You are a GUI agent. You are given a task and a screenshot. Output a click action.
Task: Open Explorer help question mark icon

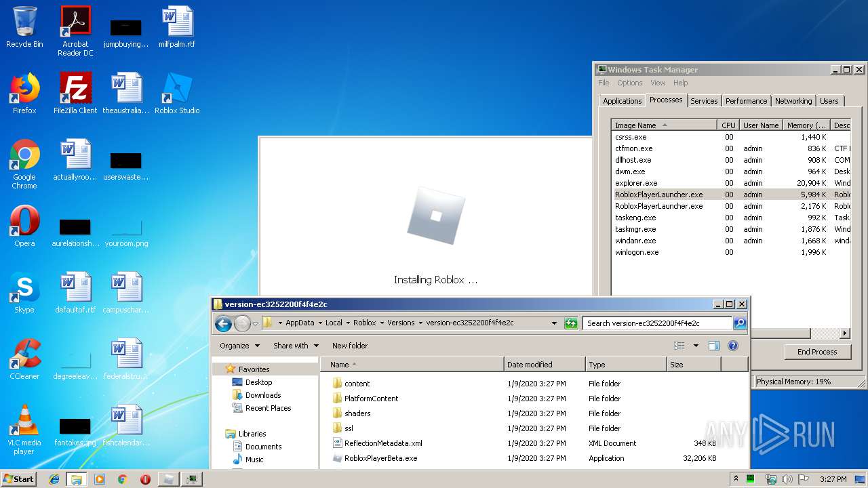[x=732, y=346]
